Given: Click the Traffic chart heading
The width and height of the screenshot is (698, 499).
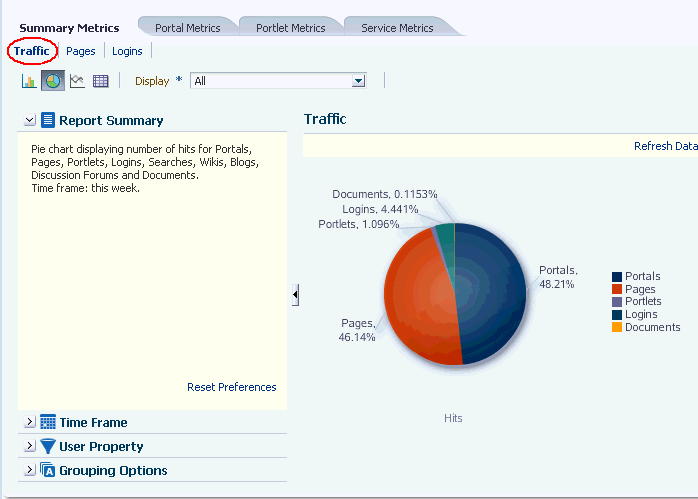Looking at the screenshot, I should (325, 119).
